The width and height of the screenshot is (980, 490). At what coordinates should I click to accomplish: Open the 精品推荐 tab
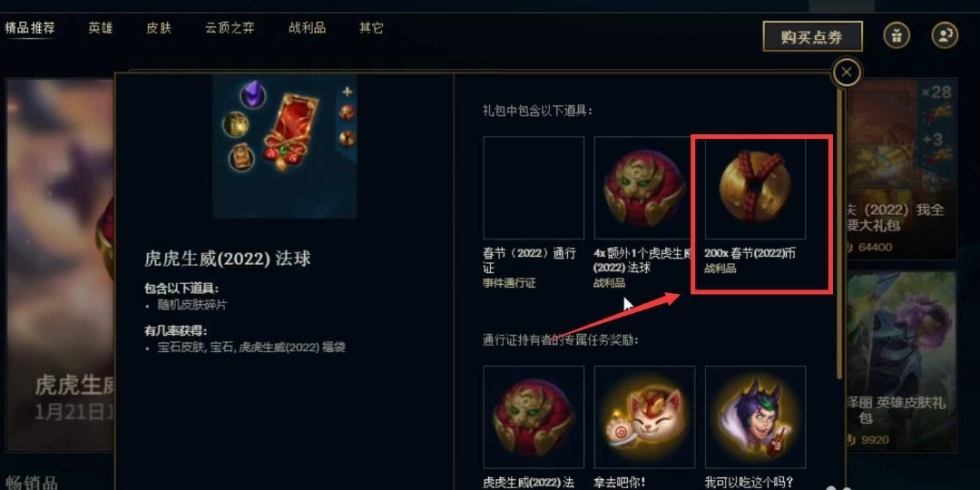(29, 28)
